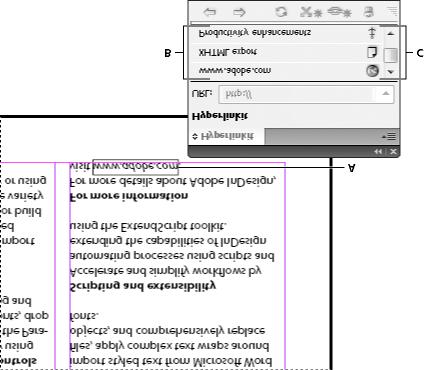The height and width of the screenshot is (370, 424).
Task: Click the line 'extending the capabilities of InDesign'
Action: 168,241
